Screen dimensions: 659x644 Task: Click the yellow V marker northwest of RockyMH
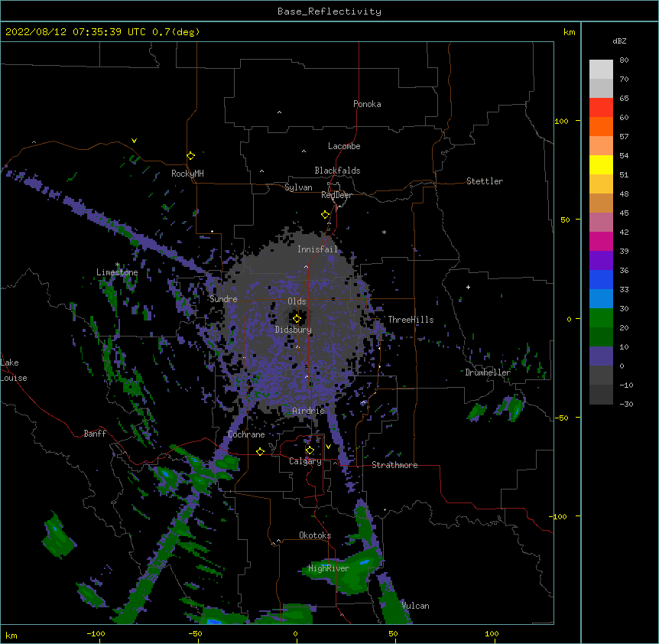click(x=134, y=141)
